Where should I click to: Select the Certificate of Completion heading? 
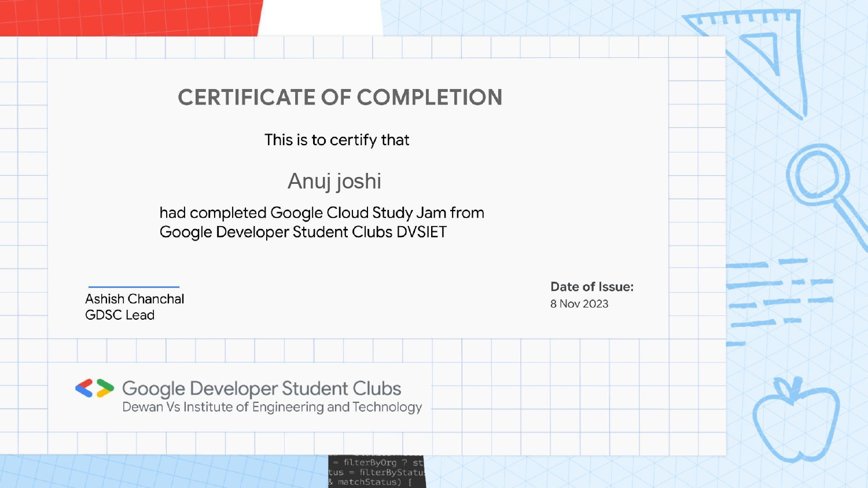340,97
